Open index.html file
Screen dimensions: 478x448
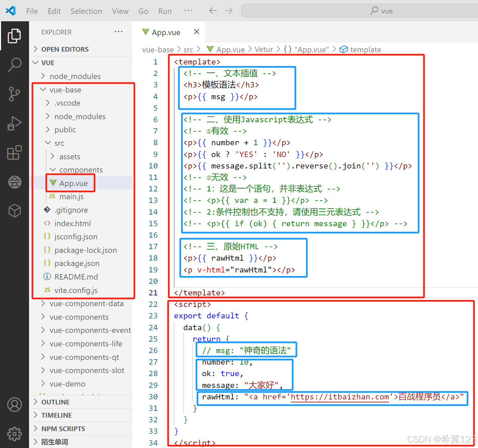coord(81,223)
